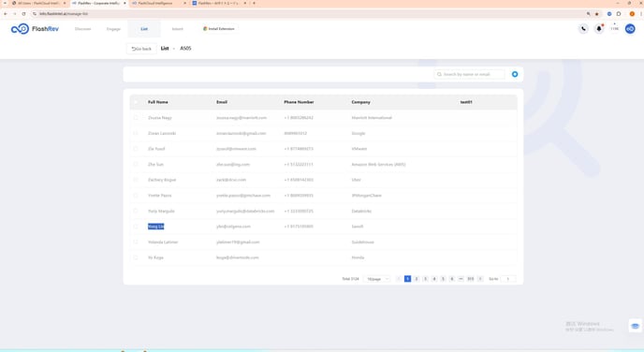Click the tab search arrow at far left

[x=5, y=3]
